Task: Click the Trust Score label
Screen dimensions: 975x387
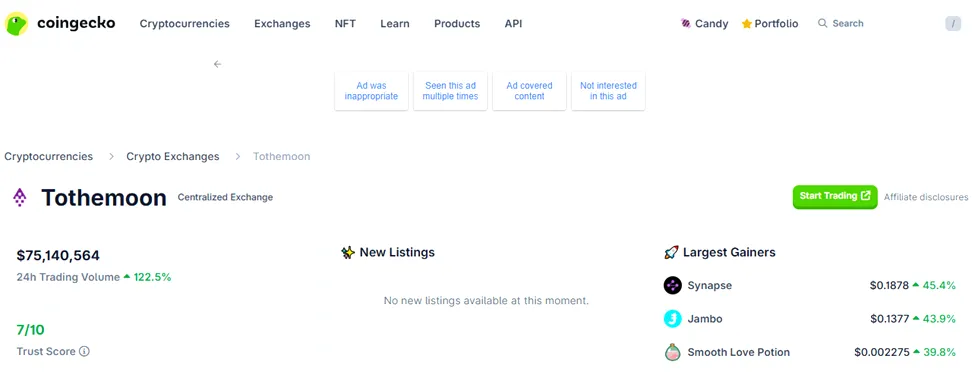Action: point(46,352)
